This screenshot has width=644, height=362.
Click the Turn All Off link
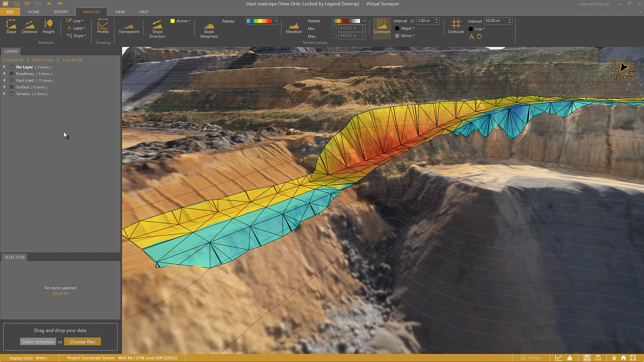coord(72,60)
